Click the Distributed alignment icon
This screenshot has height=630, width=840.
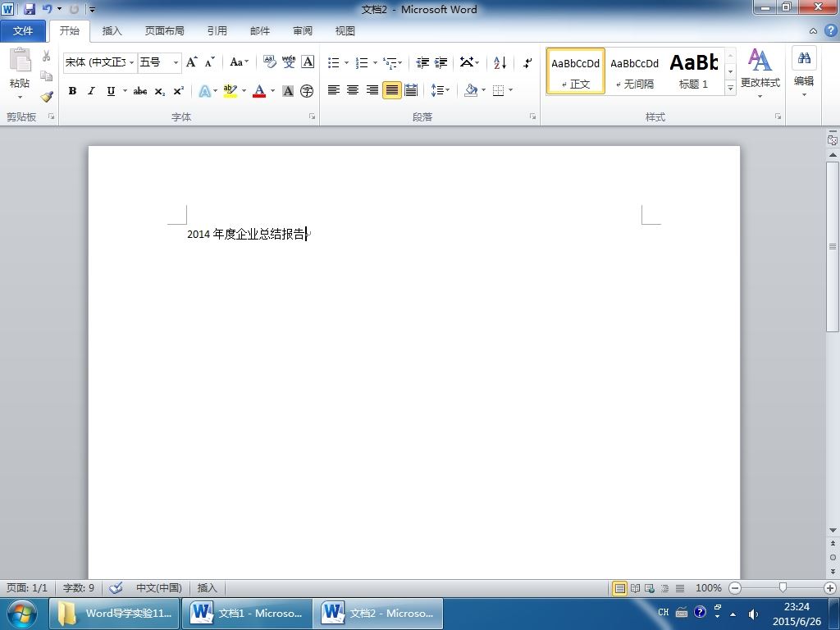(411, 90)
